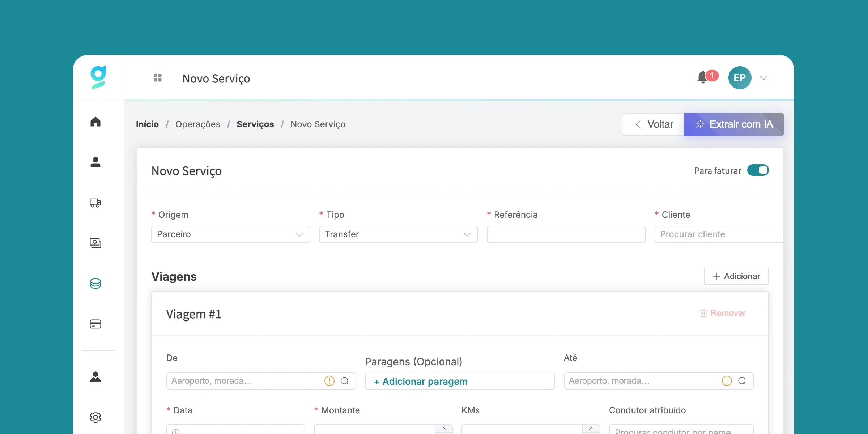The height and width of the screenshot is (434, 868).
Task: Toggle the Para faturar switch
Action: 758,170
